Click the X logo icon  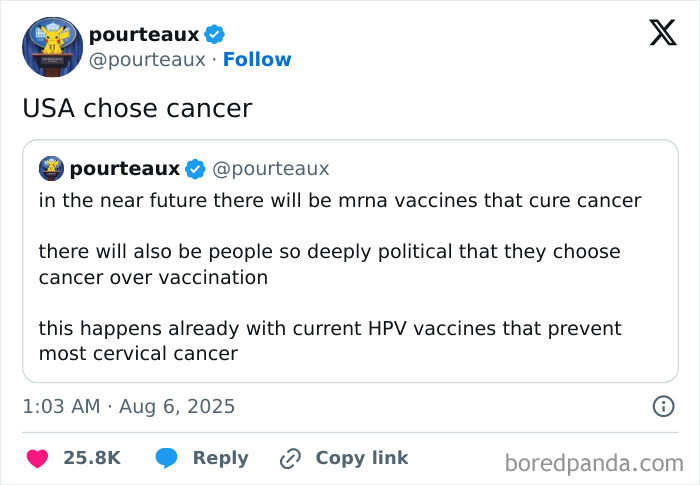tap(663, 34)
